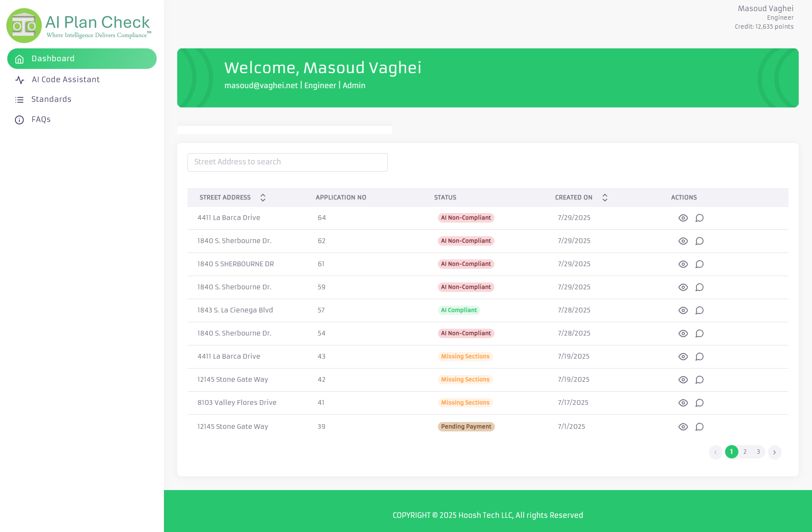Viewport: 812px width, 532px height.
Task: Go to page 2 of results
Action: tap(745, 452)
